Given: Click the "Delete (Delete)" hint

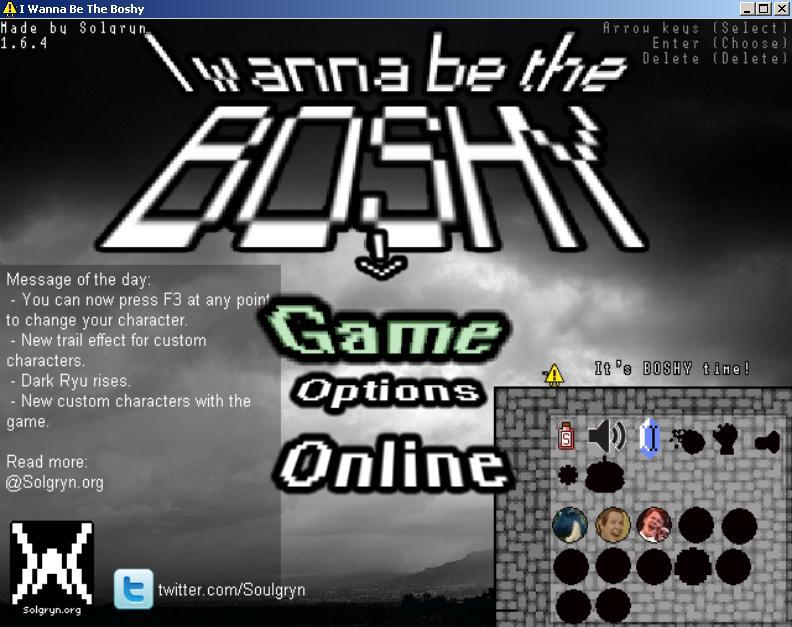Looking at the screenshot, I should [x=715, y=58].
